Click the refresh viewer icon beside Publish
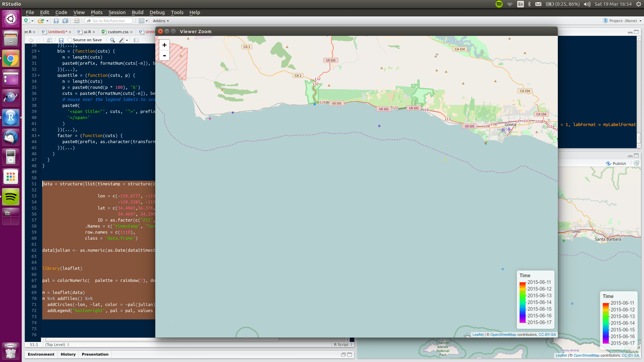This screenshot has height=362, width=644. click(636, 163)
